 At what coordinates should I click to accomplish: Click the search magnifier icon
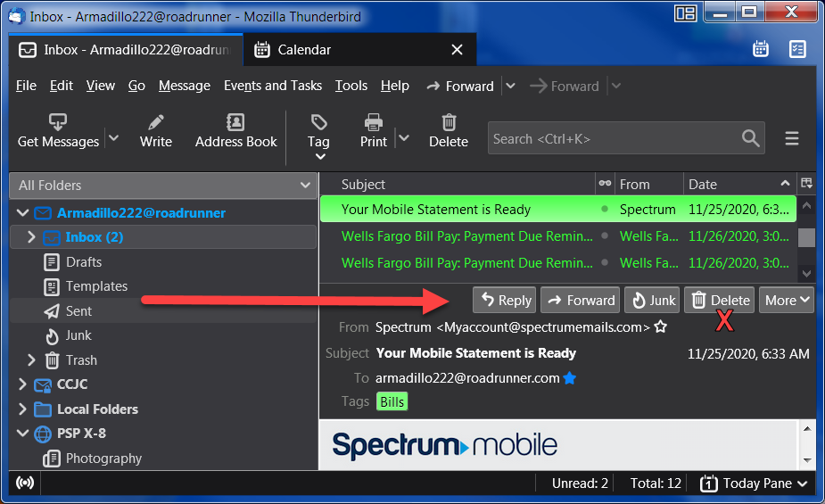coord(750,138)
